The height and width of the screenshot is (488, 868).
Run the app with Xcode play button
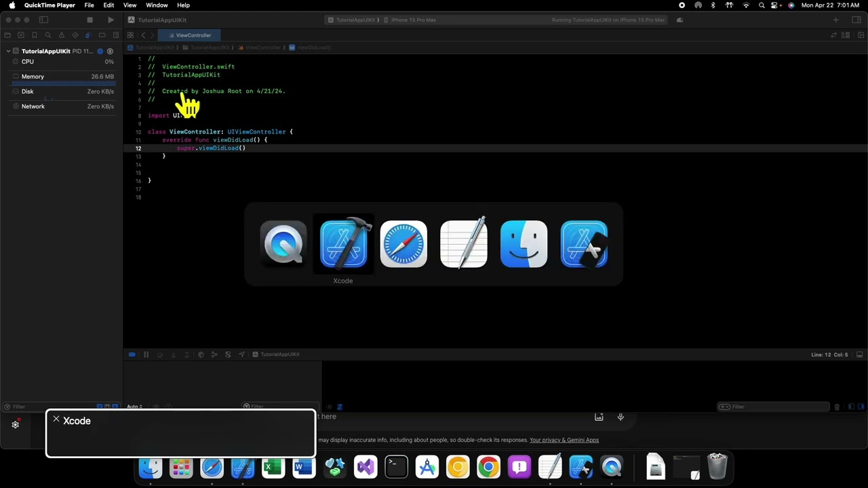(x=111, y=20)
